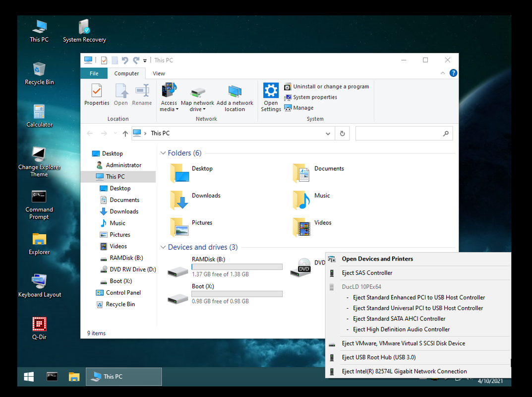Choose Eject Intel(R) 82574L Gigabit Network Connection
This screenshot has width=532, height=397.
click(418, 372)
